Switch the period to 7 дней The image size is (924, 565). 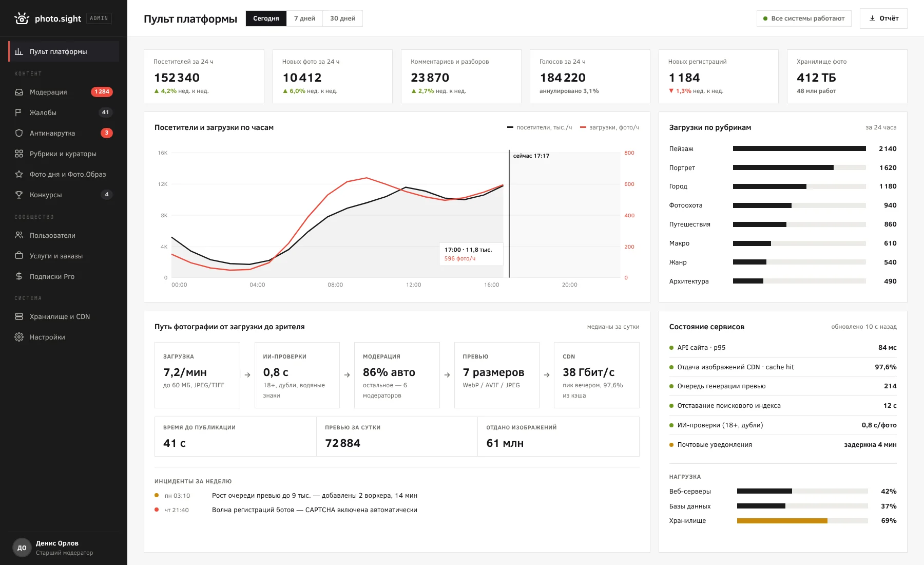tap(304, 18)
